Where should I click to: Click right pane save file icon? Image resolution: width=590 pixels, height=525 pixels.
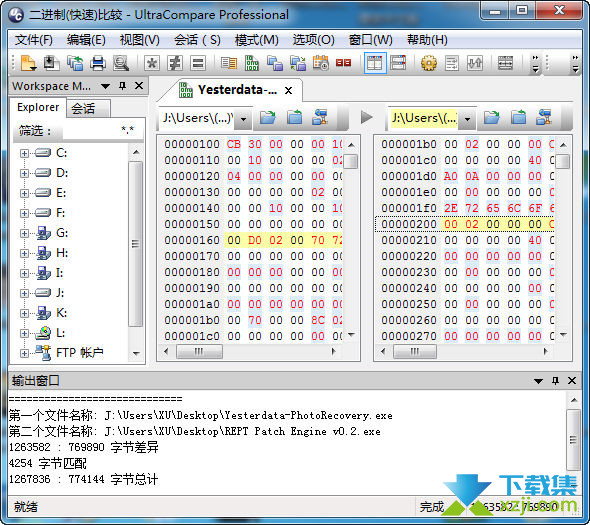(518, 117)
